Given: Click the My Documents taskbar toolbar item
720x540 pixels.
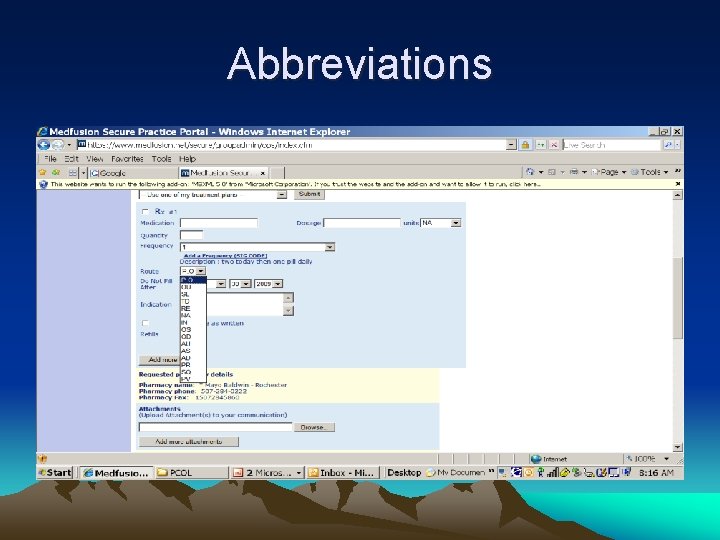Looking at the screenshot, I should (x=456, y=472).
